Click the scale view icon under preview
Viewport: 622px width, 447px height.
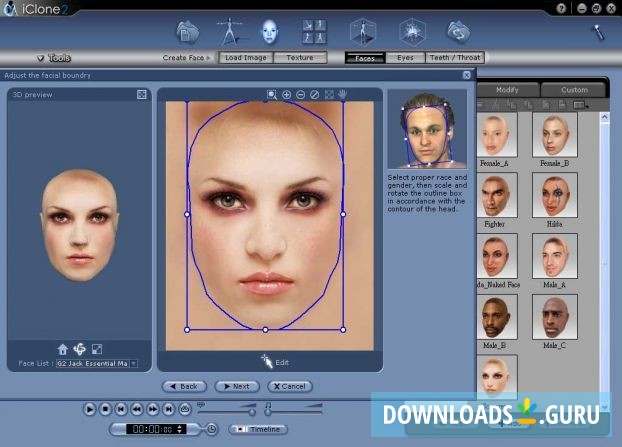(97, 349)
